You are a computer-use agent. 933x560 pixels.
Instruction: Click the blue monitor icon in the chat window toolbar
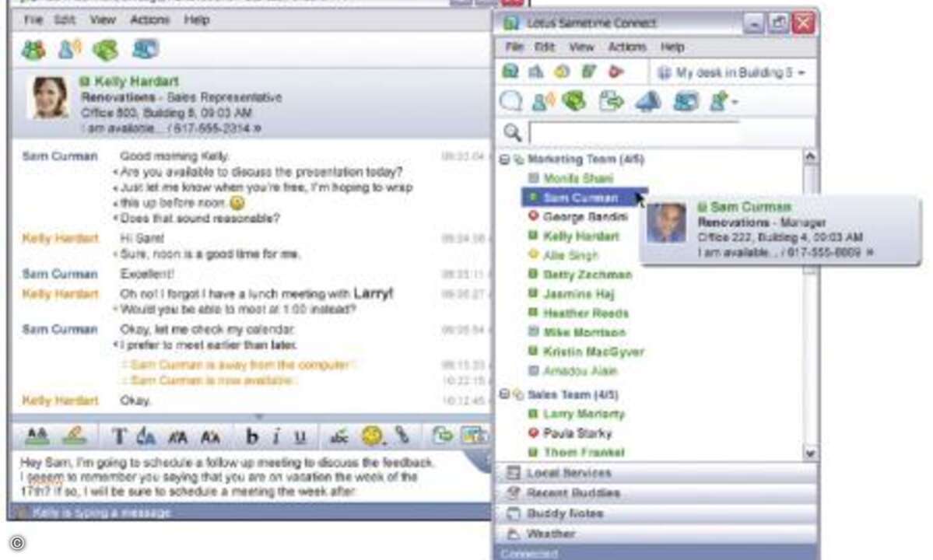146,49
